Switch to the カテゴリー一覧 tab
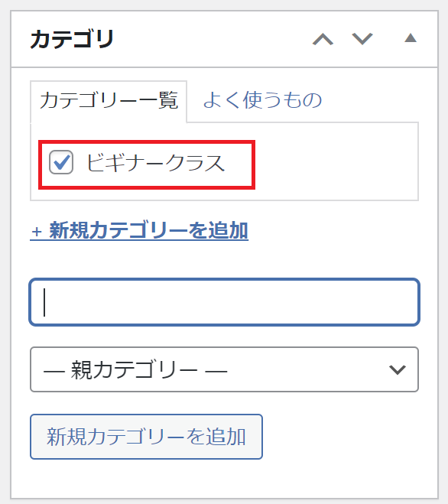 (x=109, y=101)
